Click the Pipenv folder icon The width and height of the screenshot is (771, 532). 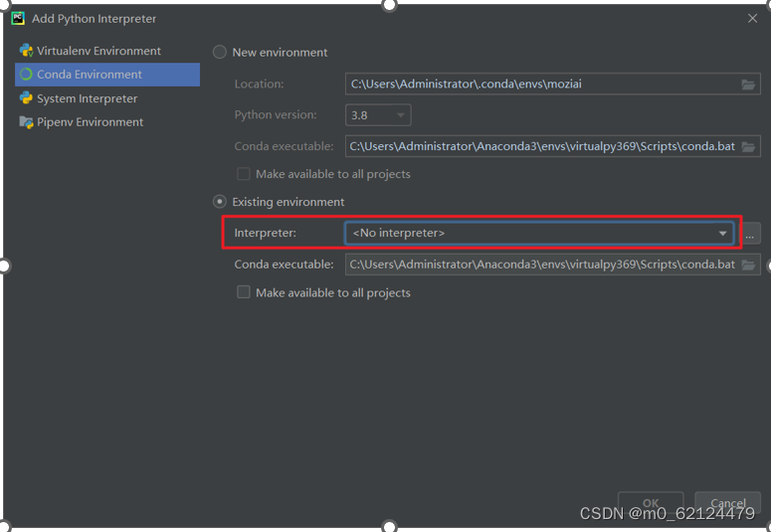[x=26, y=122]
